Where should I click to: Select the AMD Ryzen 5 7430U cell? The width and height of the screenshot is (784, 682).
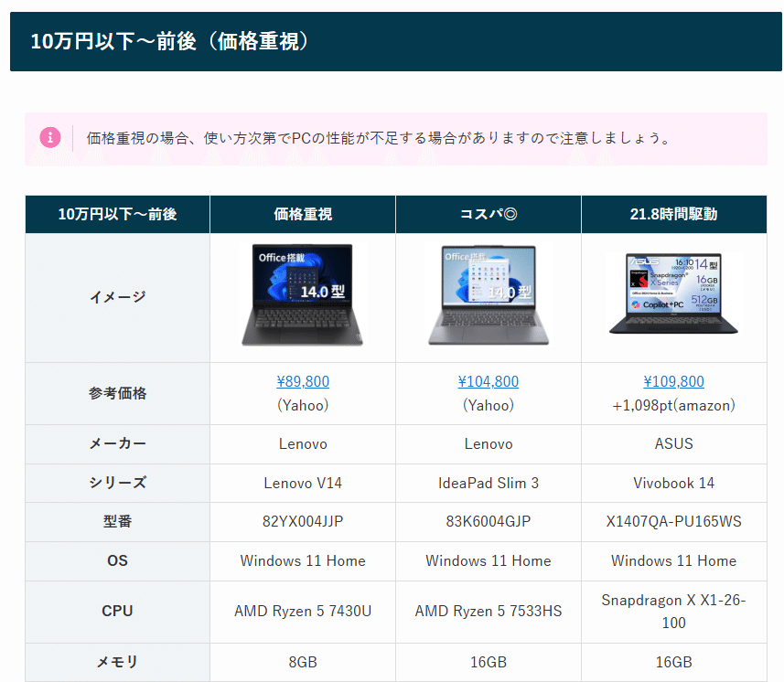(x=303, y=611)
